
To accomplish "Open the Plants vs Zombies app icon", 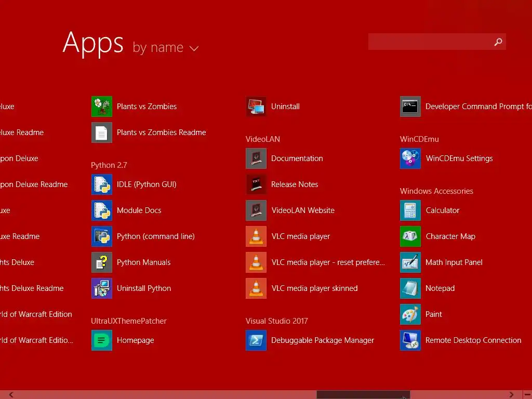I will pos(102,107).
